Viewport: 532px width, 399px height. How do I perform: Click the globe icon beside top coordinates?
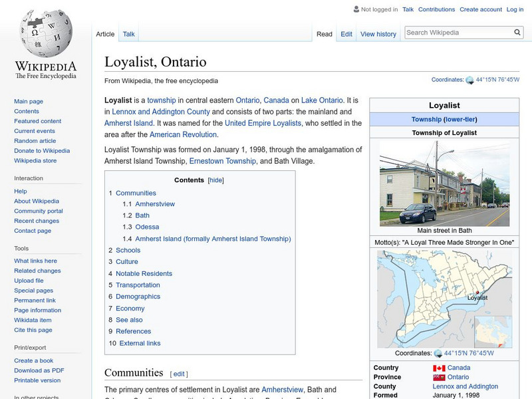pos(469,80)
